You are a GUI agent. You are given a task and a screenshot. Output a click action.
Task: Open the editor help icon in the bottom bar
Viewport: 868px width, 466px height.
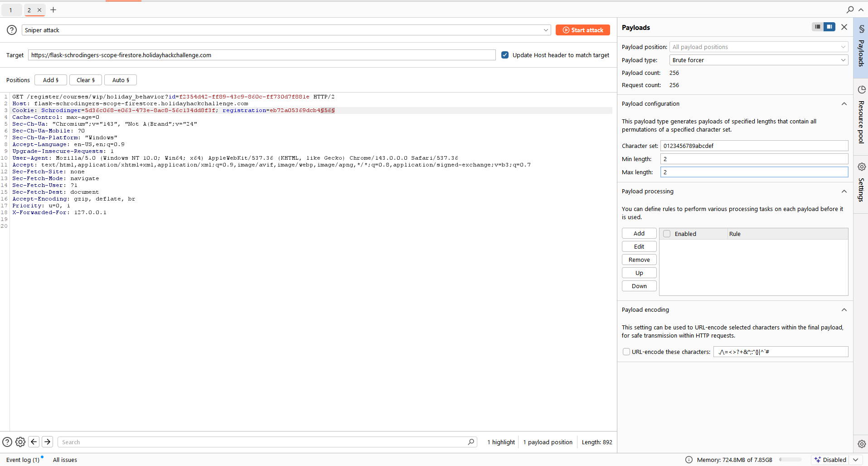7,442
